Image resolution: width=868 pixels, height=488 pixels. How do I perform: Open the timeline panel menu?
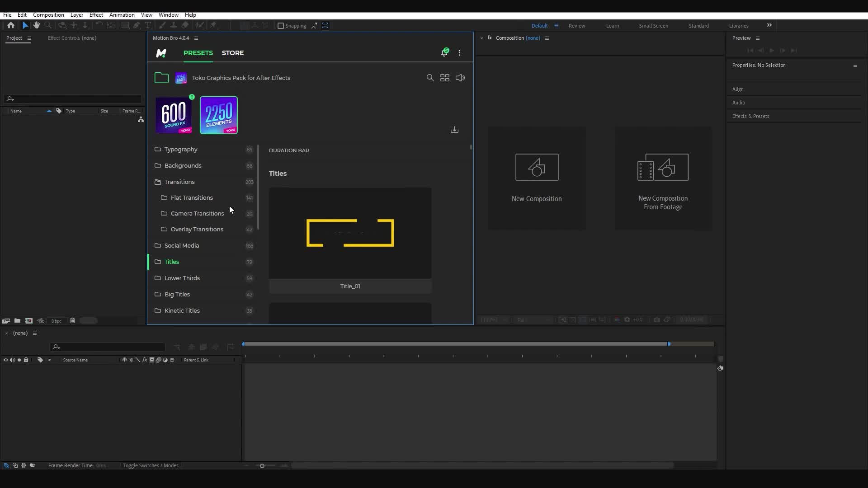coord(35,333)
